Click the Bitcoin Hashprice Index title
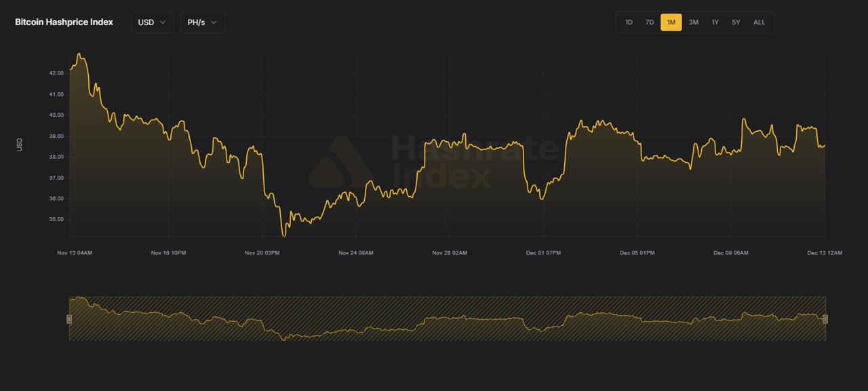 [x=63, y=22]
